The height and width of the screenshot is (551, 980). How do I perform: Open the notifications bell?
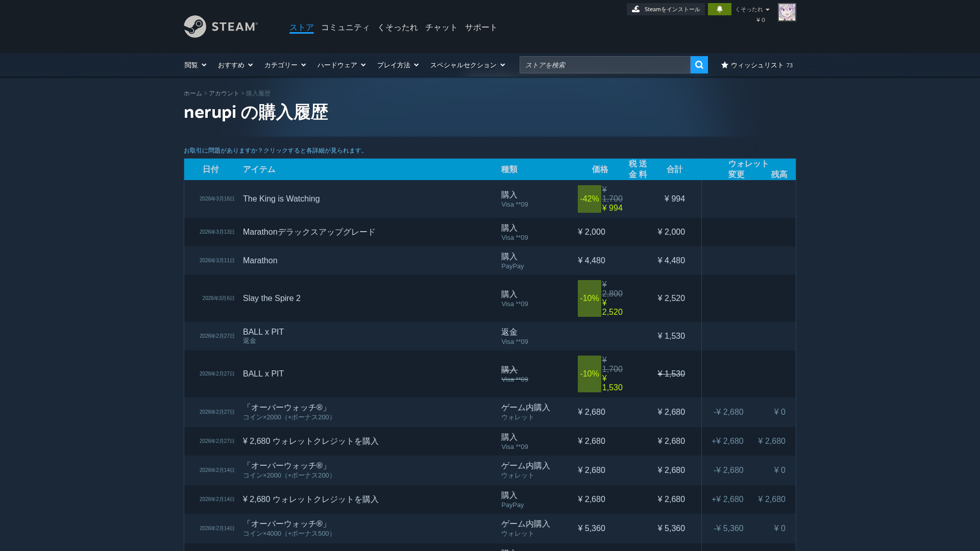click(x=719, y=9)
